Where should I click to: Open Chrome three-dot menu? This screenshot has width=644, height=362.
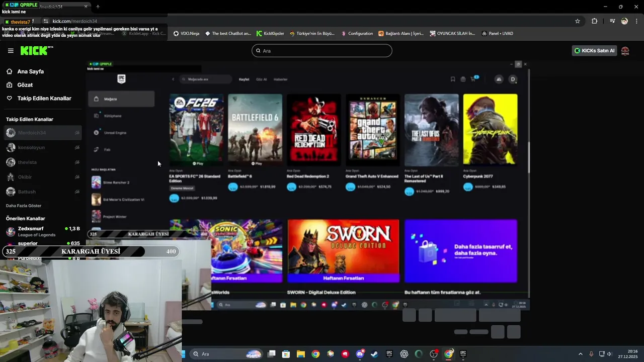(636, 21)
